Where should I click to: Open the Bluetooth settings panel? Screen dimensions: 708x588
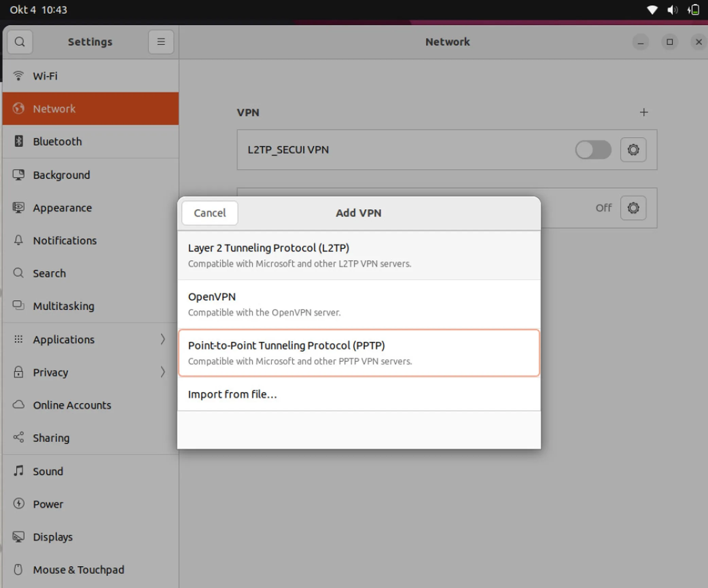[90, 141]
